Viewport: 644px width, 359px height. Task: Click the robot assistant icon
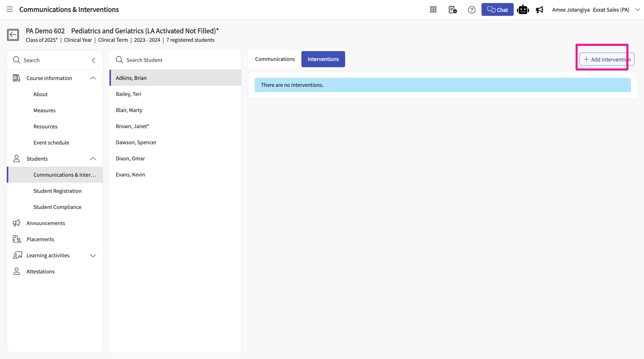click(523, 10)
